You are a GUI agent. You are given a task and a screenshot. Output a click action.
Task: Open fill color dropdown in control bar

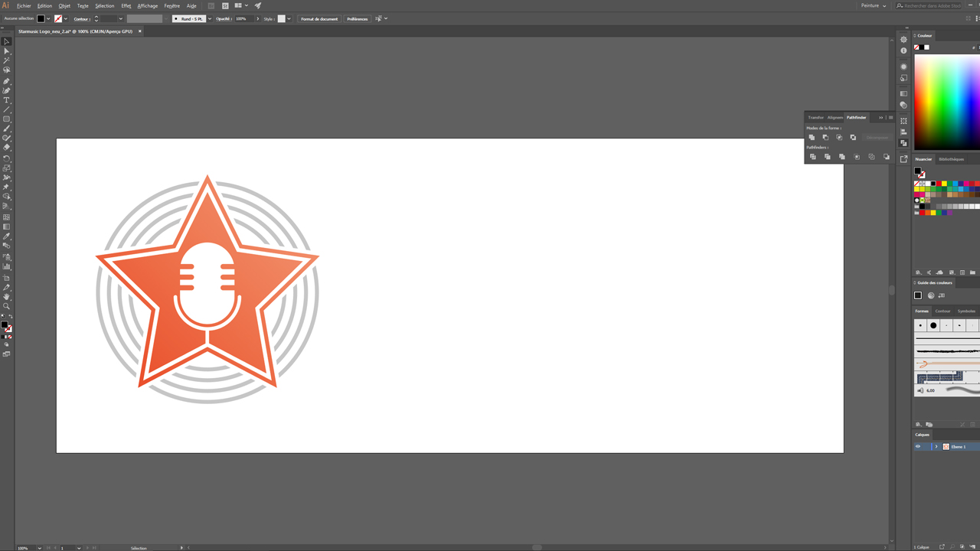pos(48,19)
